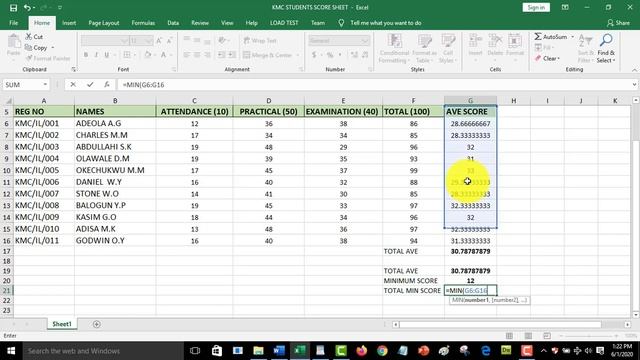Click the Copy icon
Viewport: 640px width, 360px height.
[x=29, y=48]
